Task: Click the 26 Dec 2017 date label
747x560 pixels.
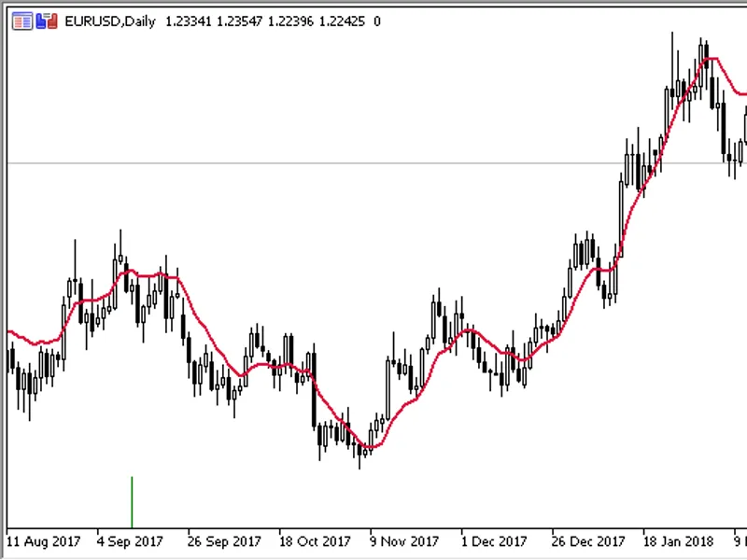Action: 588,541
